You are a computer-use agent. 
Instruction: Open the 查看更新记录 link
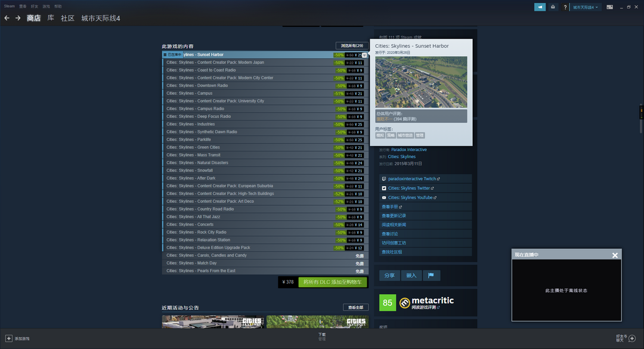tap(394, 216)
